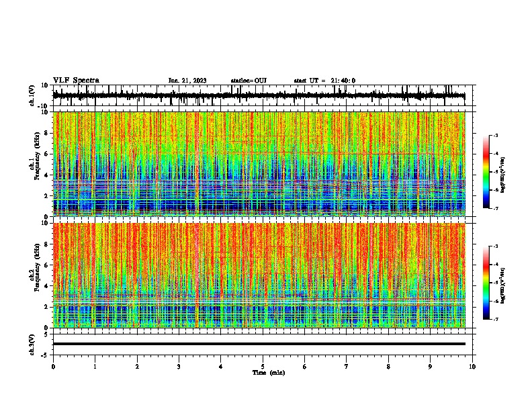Click the ch.2 "Frequency (kHz)" axis label
The height and width of the screenshot is (411, 532).
[x=37, y=267]
